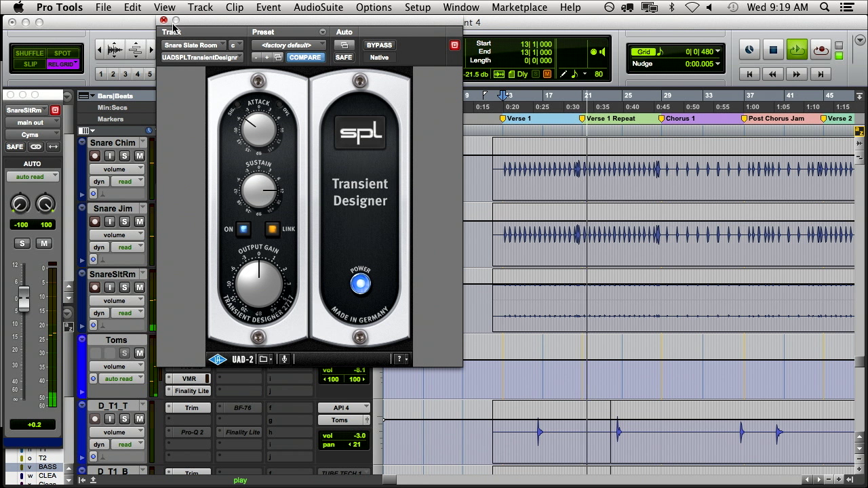Click the Fast Forward transport button
868x488 pixels.
[797, 74]
